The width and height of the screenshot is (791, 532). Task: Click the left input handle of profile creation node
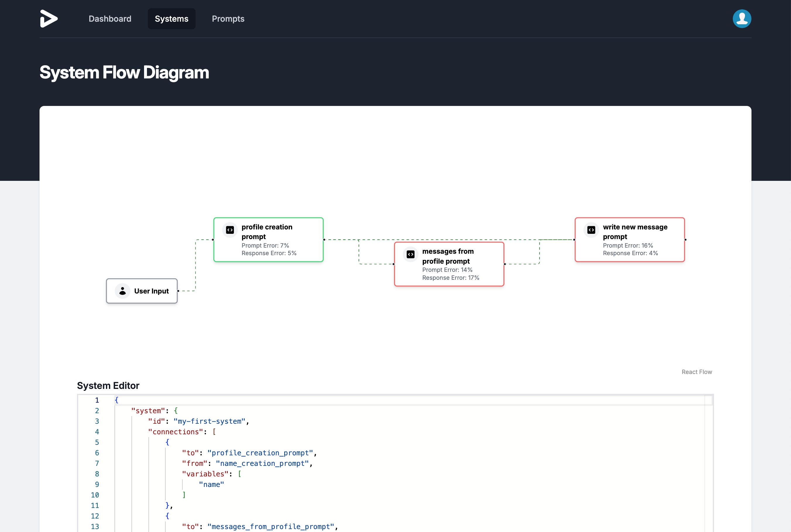213,240
